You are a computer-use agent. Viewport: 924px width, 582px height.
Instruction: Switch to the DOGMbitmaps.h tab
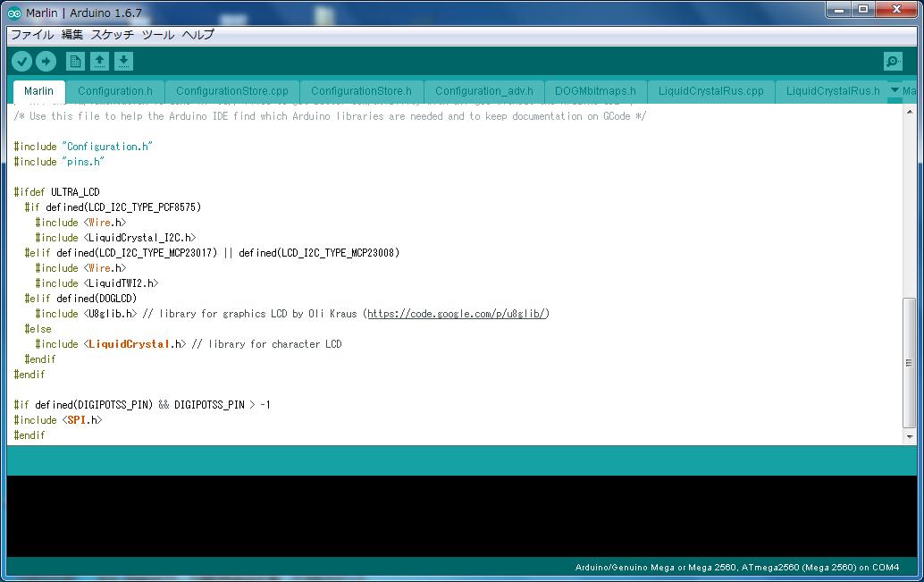point(595,91)
